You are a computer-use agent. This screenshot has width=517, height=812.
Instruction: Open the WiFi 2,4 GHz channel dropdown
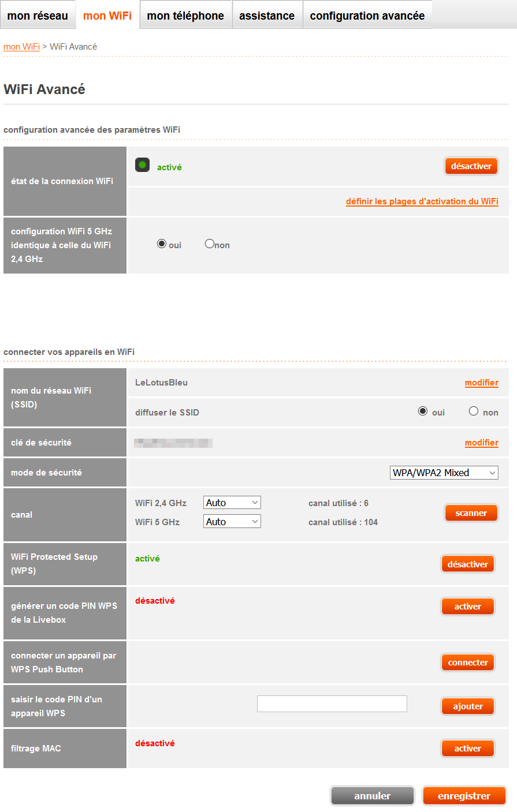coord(232,502)
